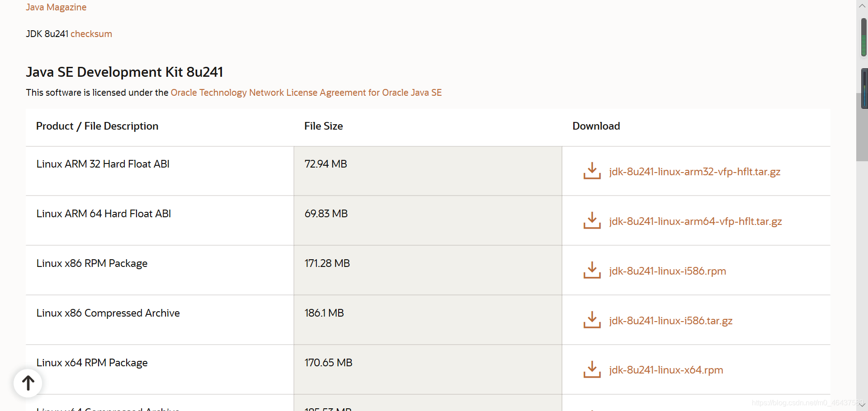Open the JDK 8u241 checksum link
The width and height of the screenshot is (868, 411).
(91, 34)
